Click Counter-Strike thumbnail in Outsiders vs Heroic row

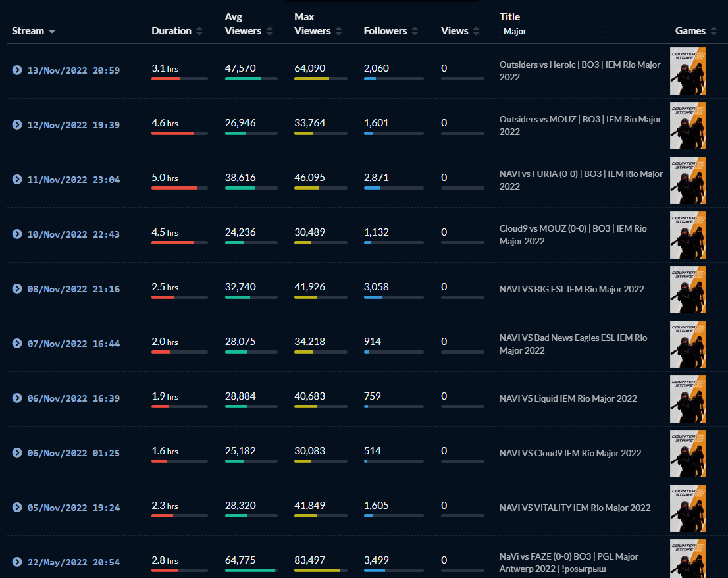pyautogui.click(x=688, y=71)
